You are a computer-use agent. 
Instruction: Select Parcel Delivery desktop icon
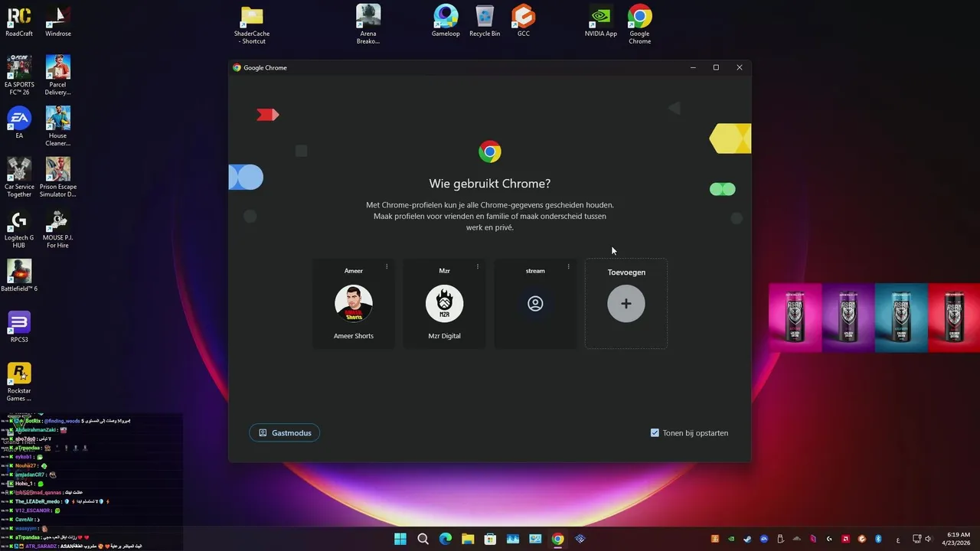[x=58, y=76]
